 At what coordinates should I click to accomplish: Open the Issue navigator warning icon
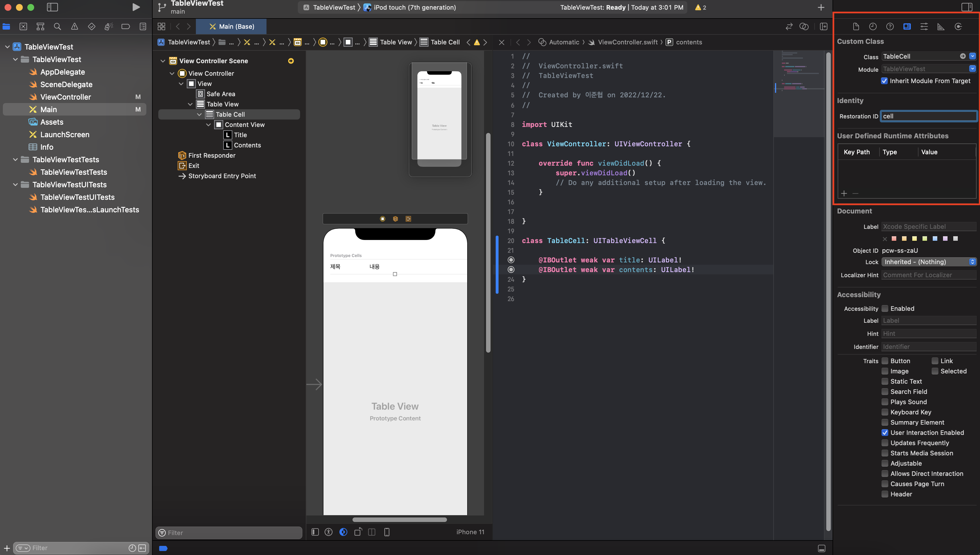pyautogui.click(x=74, y=26)
